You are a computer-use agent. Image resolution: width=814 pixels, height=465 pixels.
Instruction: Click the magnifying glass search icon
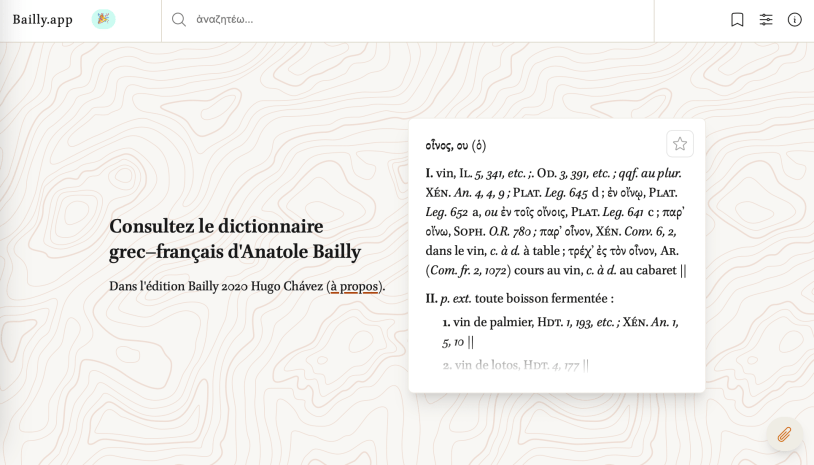point(179,20)
